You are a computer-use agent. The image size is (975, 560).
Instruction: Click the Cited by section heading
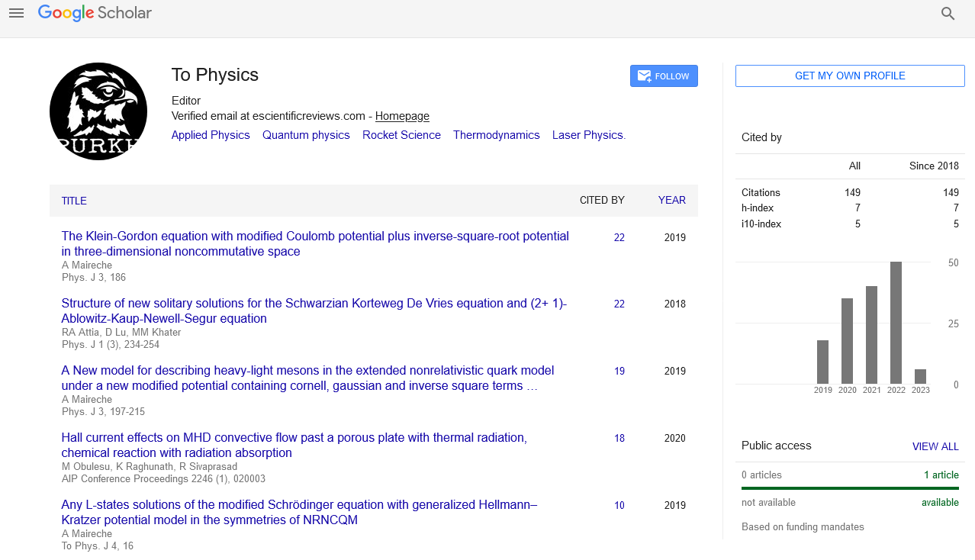point(761,137)
